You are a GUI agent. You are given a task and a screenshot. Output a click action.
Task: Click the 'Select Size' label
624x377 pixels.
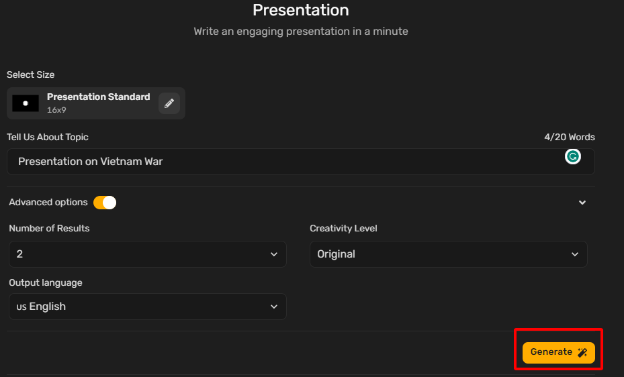[31, 75]
